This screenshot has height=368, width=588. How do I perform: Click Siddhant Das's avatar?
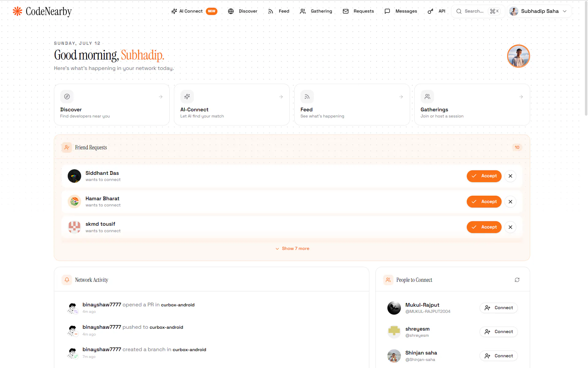pyautogui.click(x=74, y=176)
